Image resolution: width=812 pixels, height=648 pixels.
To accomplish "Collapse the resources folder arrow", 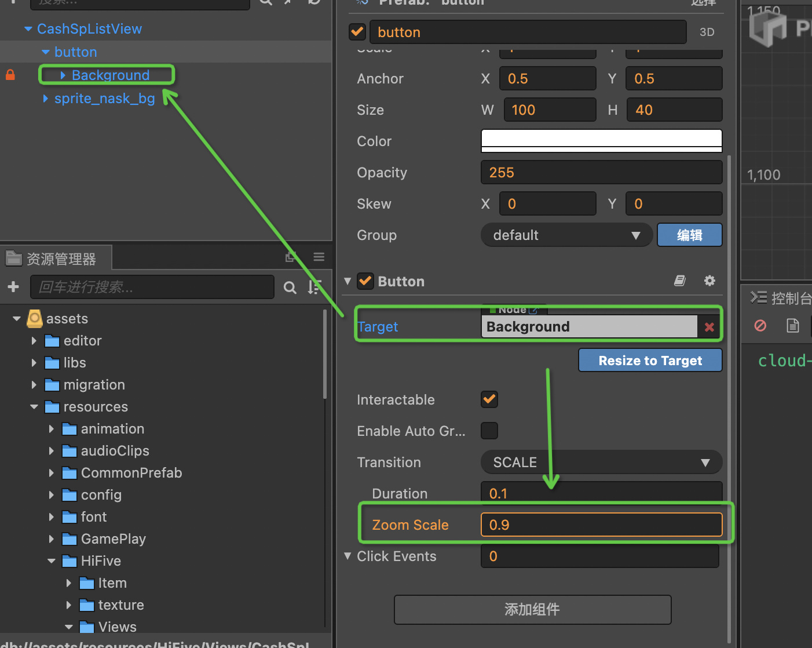I will (x=34, y=407).
